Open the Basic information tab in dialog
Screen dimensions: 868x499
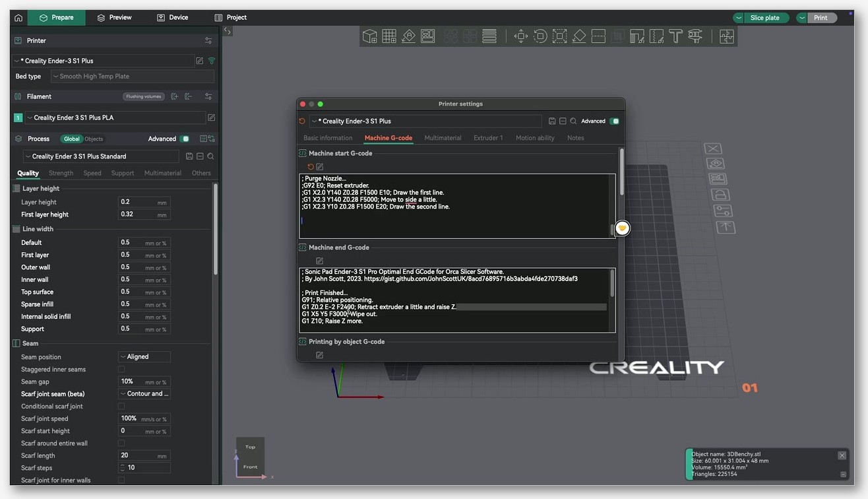328,138
